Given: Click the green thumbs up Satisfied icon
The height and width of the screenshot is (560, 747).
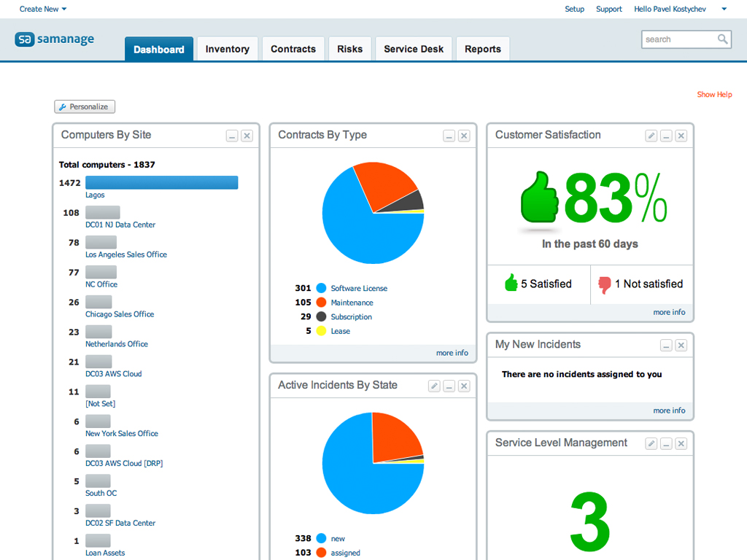Looking at the screenshot, I should (511, 284).
